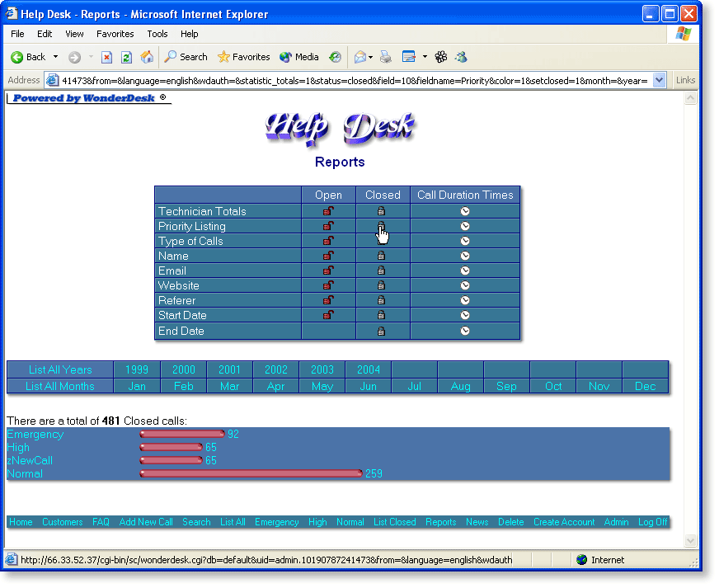
Task: Expand the Mail button dropdown arrow
Action: coord(370,58)
